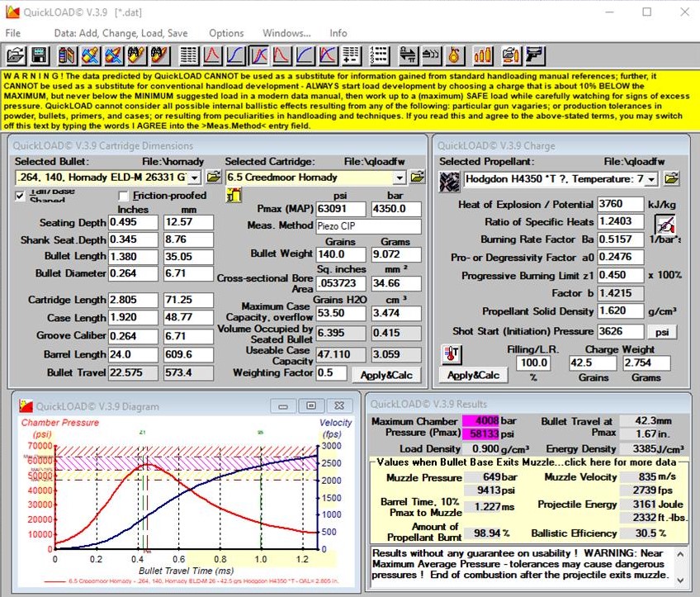
Task: Click the Pmax (MAP) psi field
Action: coord(341,209)
